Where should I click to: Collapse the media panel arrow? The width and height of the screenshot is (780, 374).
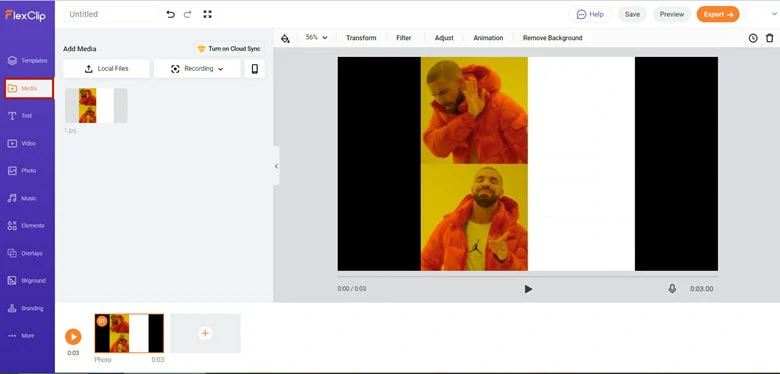pos(277,166)
